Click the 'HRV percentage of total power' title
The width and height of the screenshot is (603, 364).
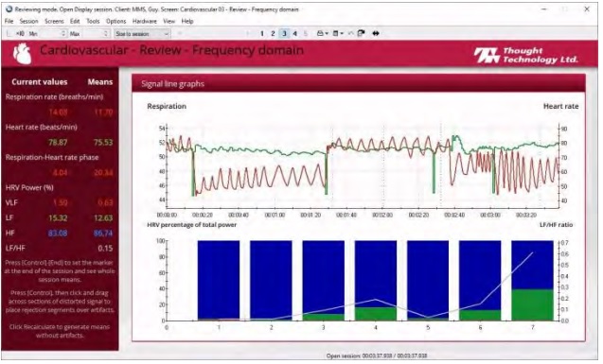tap(191, 225)
